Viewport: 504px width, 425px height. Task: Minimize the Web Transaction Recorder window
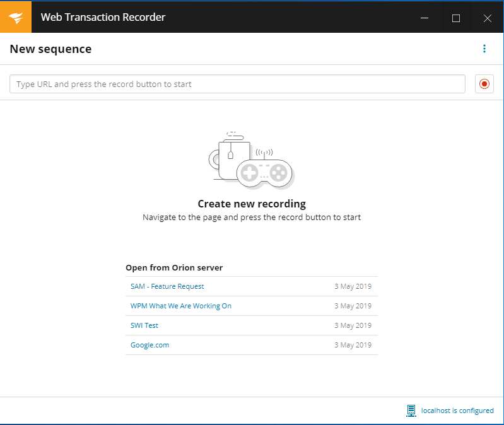pos(425,18)
